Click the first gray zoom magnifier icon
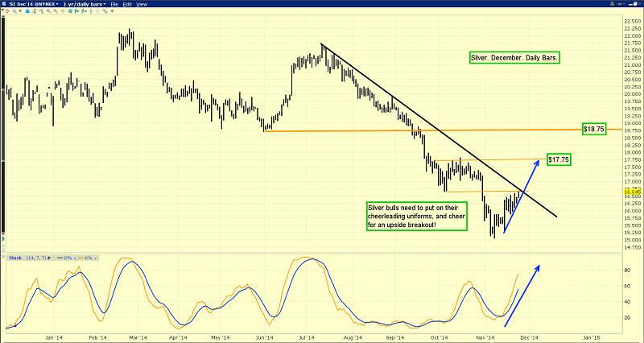 click(48, 11)
